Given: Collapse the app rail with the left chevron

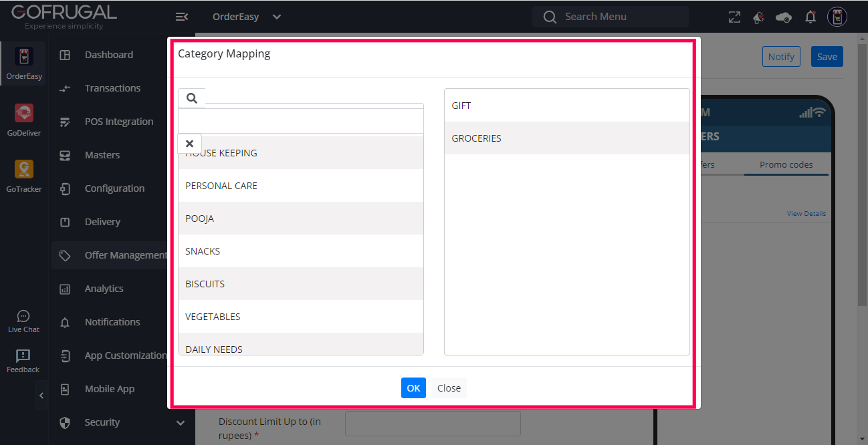Looking at the screenshot, I should [41, 396].
